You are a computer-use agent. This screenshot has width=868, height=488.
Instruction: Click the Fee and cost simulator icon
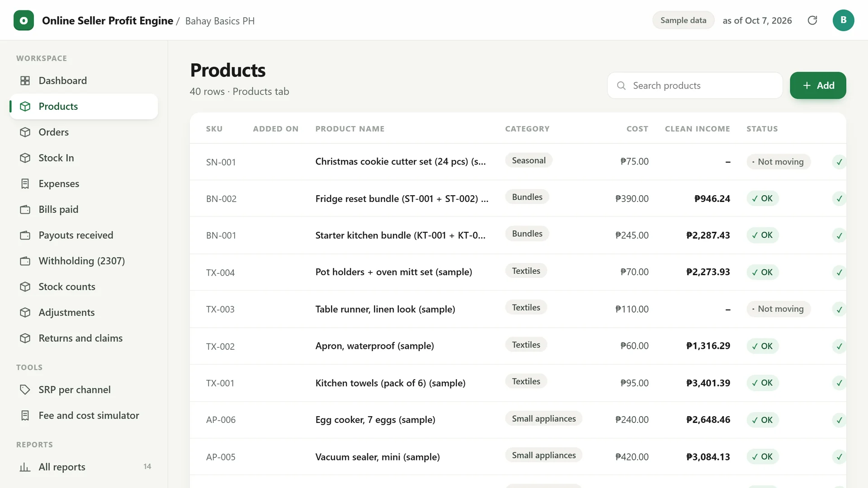coord(25,415)
